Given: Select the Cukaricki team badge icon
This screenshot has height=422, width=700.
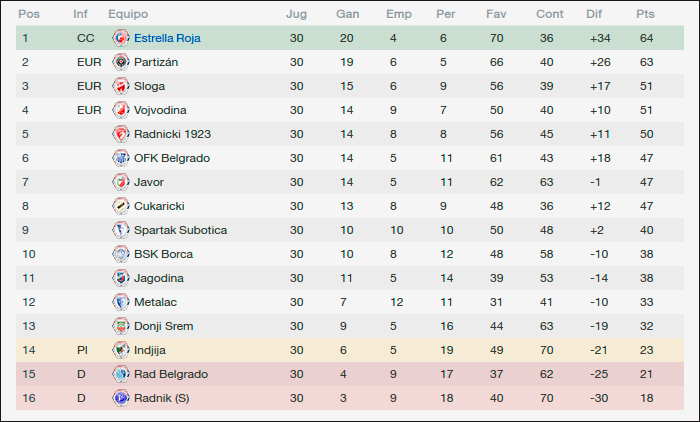Looking at the screenshot, I should [121, 206].
